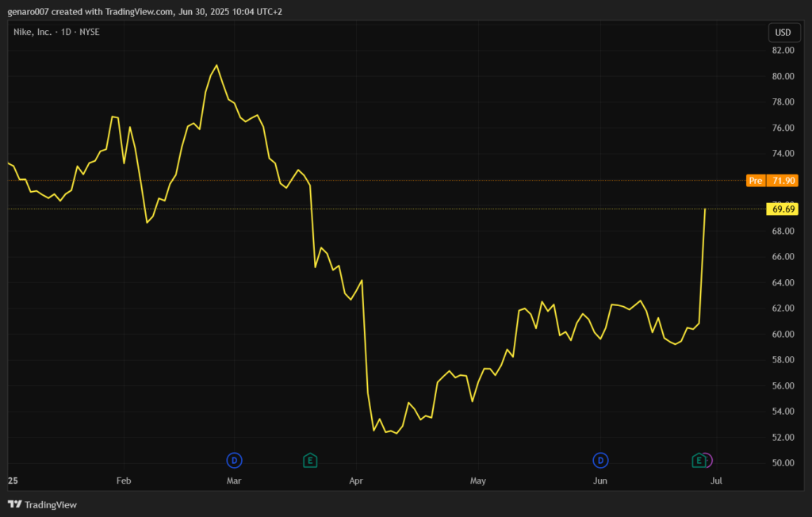Click the Jul label on time axis
The height and width of the screenshot is (517, 812).
pyautogui.click(x=716, y=481)
